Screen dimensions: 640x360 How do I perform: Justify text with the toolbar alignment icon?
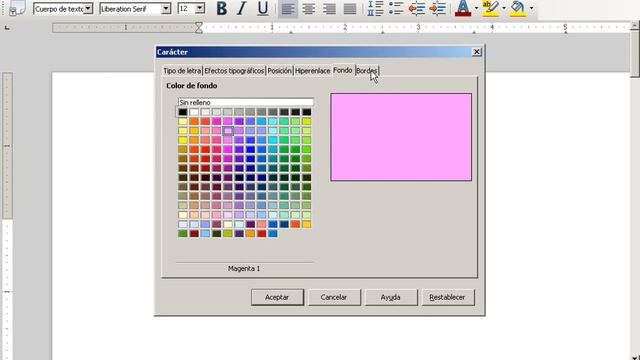[x=350, y=9]
